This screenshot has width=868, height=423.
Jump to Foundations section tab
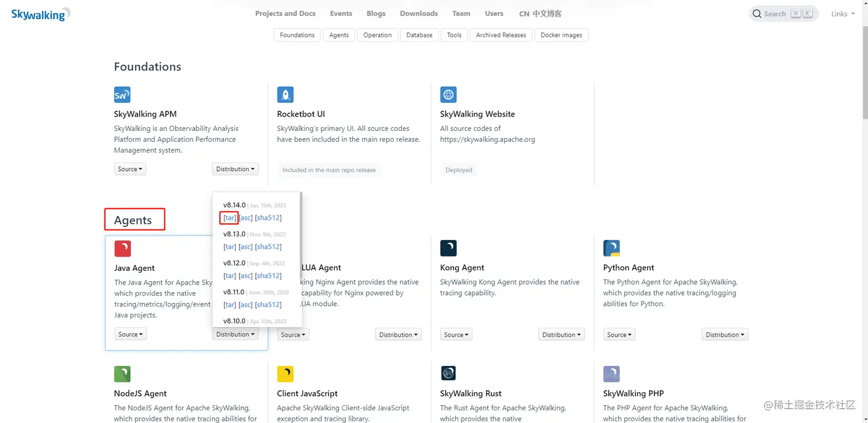point(297,35)
